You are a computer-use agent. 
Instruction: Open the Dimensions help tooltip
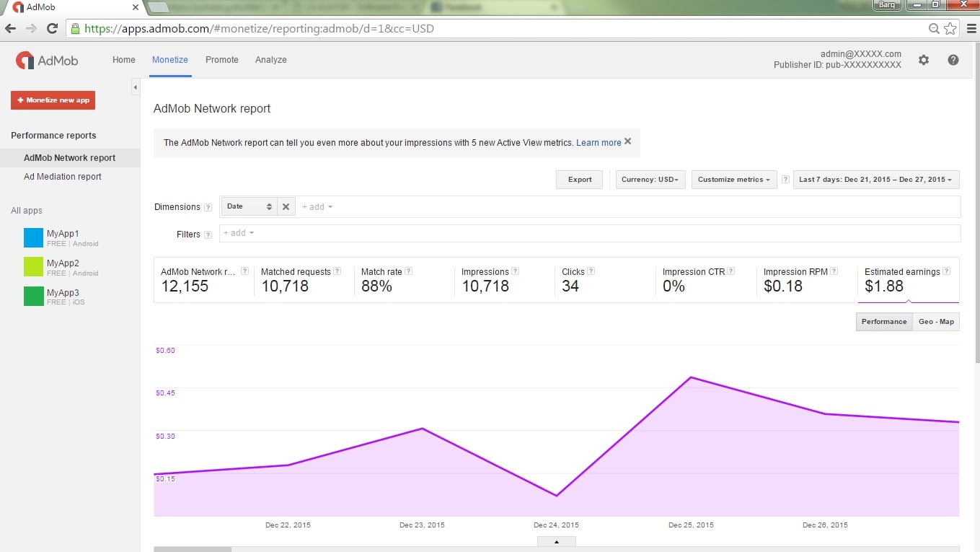209,207
